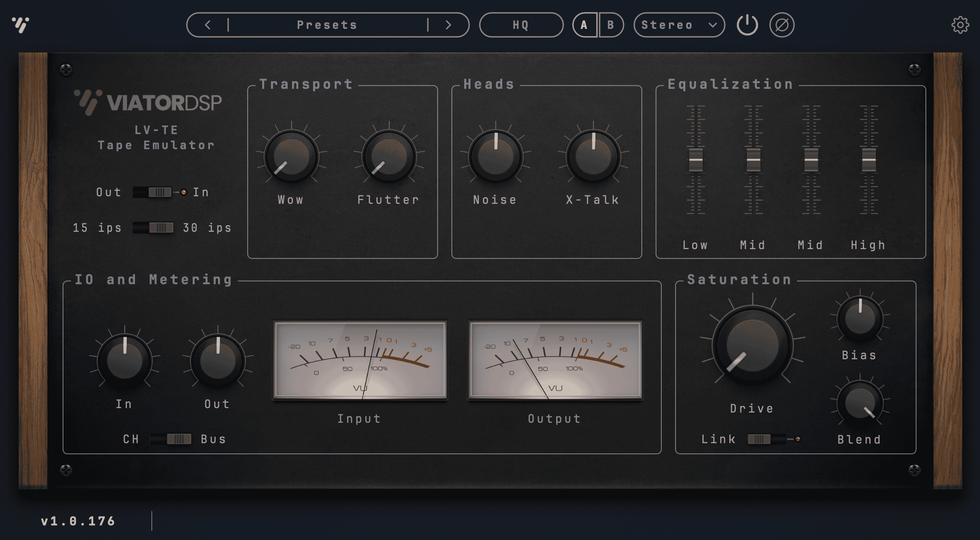This screenshot has height=540, width=980.
Task: Click the Out gain knob
Action: pos(218,361)
